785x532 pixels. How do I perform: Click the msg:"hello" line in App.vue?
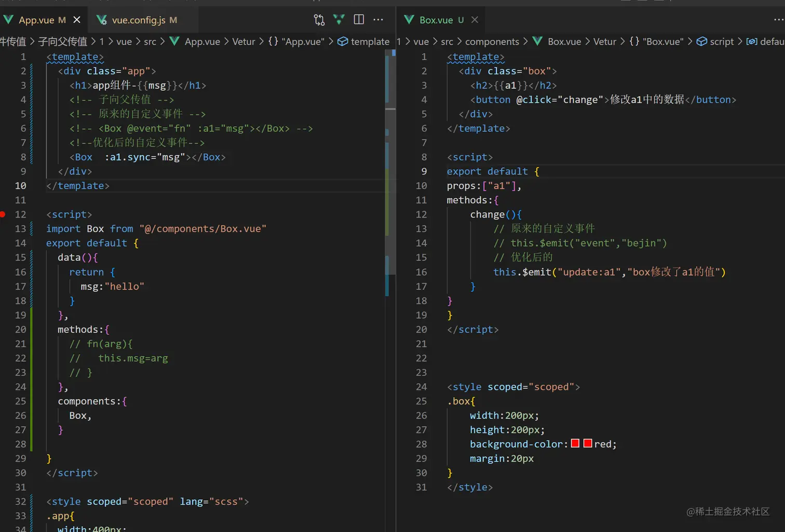pyautogui.click(x=112, y=287)
